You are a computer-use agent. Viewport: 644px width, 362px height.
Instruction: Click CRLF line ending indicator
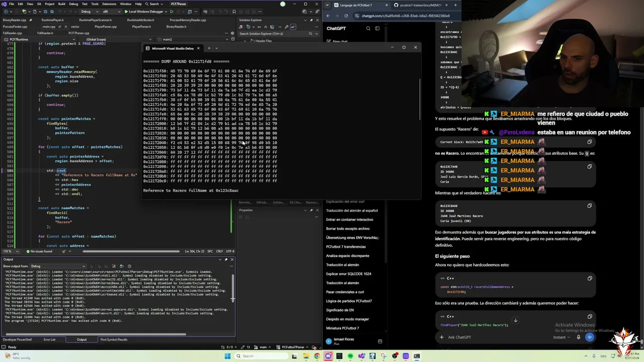point(219,251)
